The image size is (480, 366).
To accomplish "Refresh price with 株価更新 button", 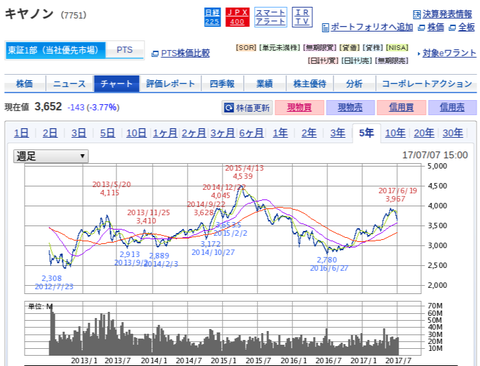I will pos(247,108).
